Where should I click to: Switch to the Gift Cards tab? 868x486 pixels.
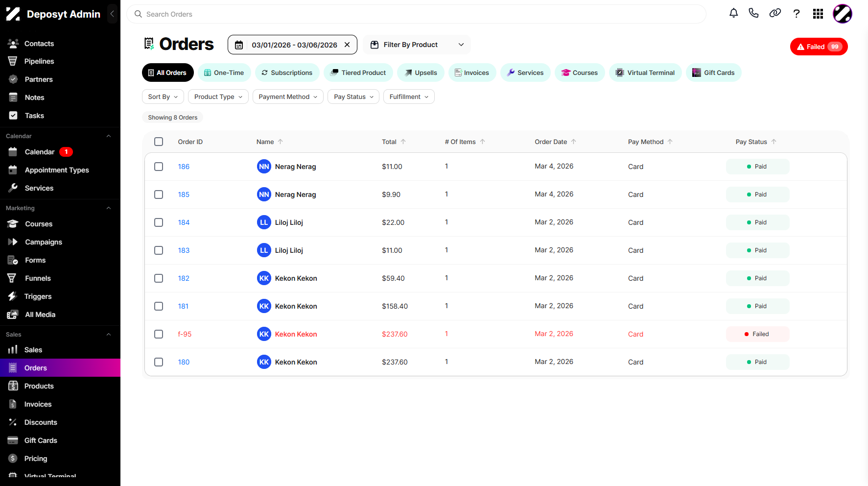(714, 73)
